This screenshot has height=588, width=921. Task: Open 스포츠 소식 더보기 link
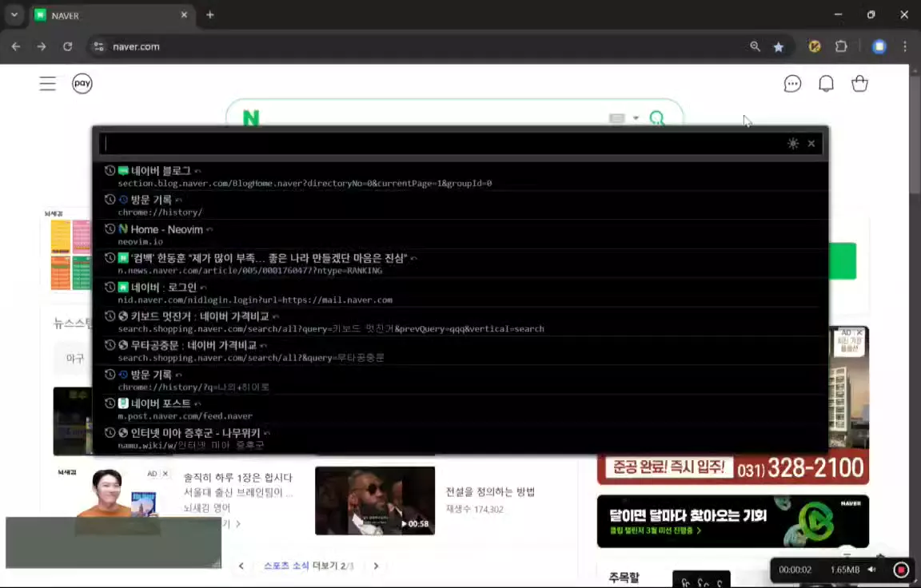(x=309, y=566)
